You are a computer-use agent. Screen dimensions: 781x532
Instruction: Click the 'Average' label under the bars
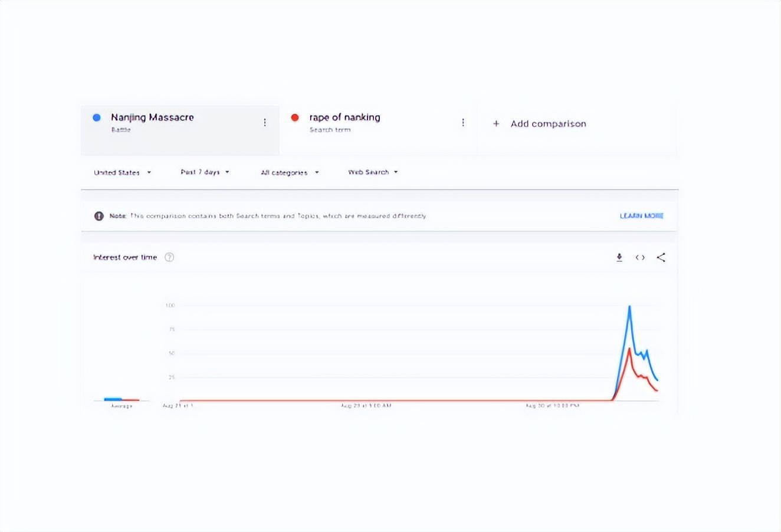click(122, 406)
